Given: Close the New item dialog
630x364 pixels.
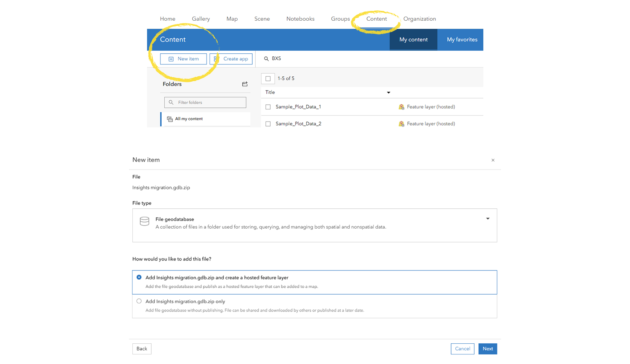Looking at the screenshot, I should (x=493, y=160).
